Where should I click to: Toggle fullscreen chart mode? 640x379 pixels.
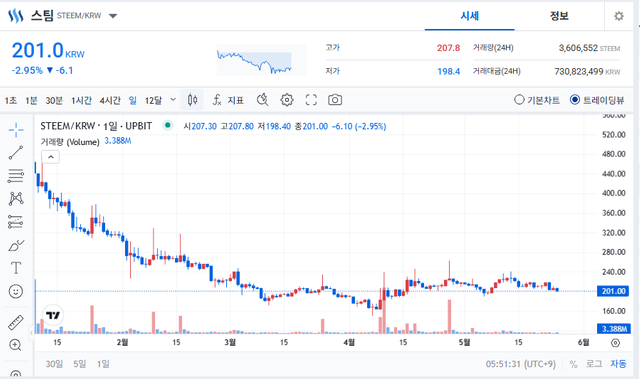pyautogui.click(x=311, y=100)
